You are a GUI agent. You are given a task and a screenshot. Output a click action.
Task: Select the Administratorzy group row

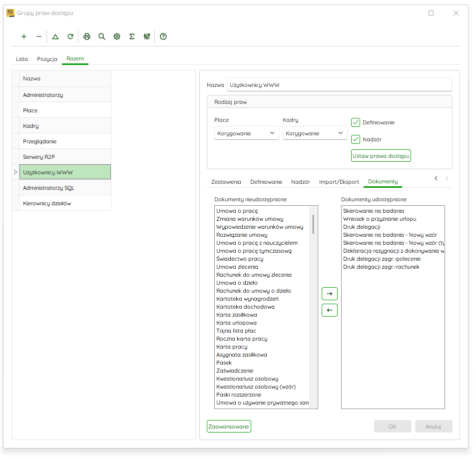65,95
